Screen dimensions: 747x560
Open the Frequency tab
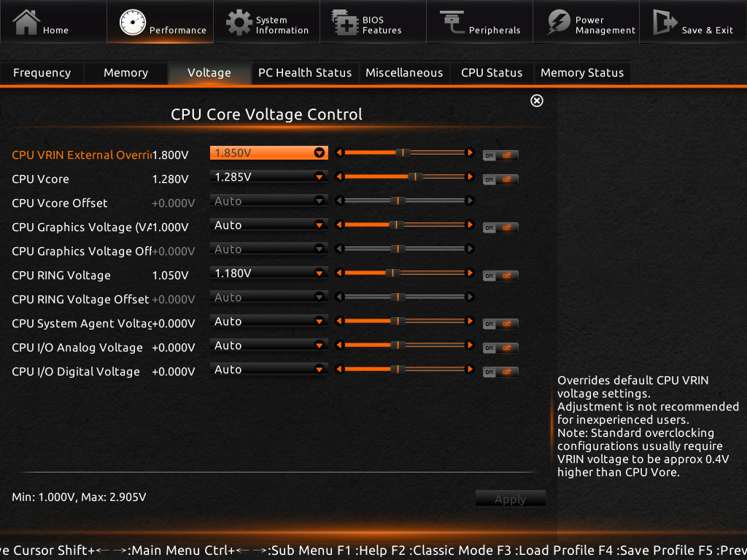click(x=42, y=73)
